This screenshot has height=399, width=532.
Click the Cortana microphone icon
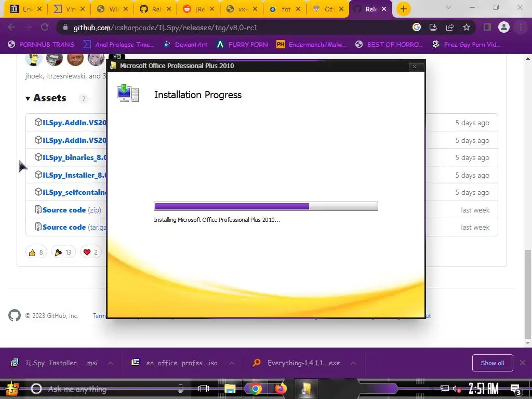pos(180,389)
